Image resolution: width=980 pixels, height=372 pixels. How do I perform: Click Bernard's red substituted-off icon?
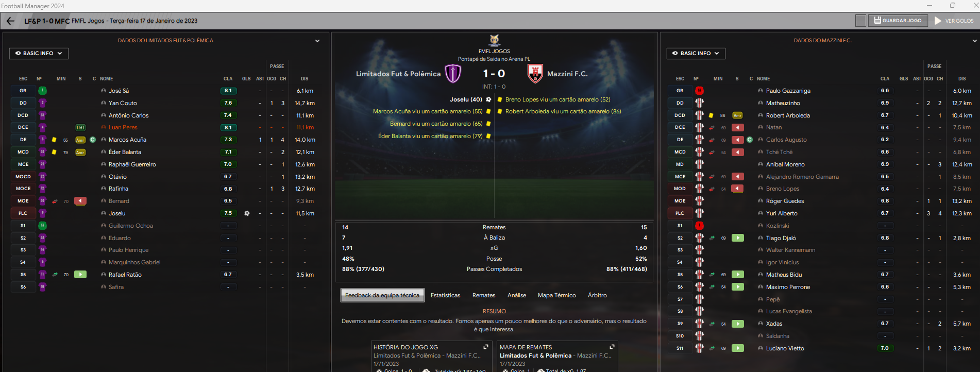pyautogui.click(x=80, y=201)
